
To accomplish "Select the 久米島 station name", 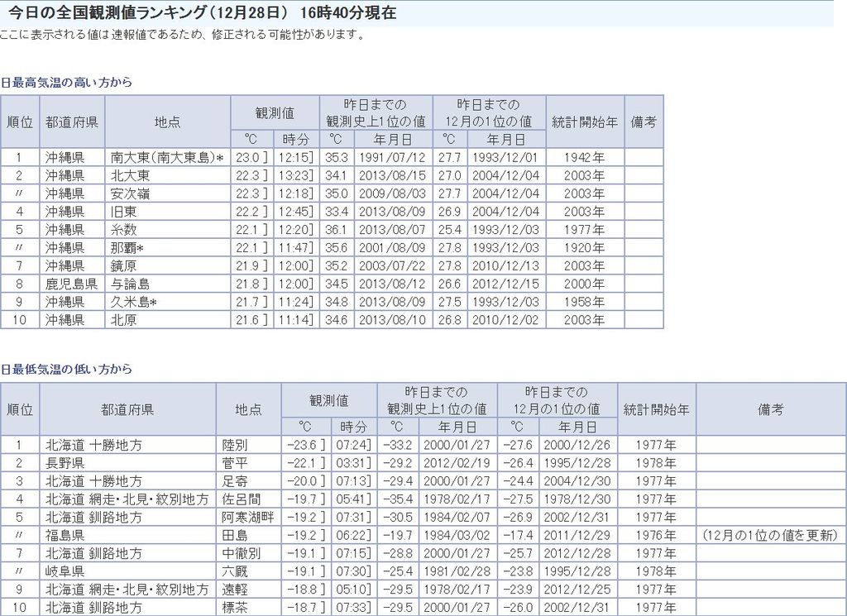I will point(132,303).
